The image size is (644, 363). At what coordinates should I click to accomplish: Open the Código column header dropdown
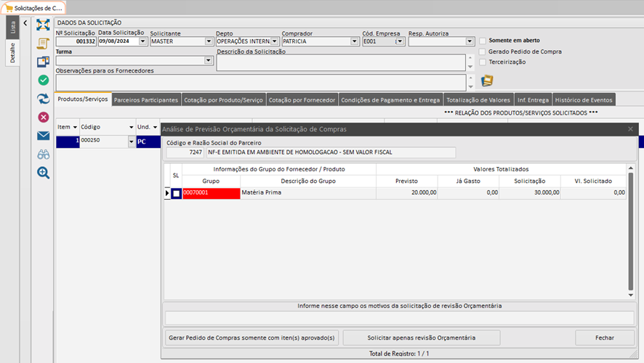pyautogui.click(x=131, y=127)
